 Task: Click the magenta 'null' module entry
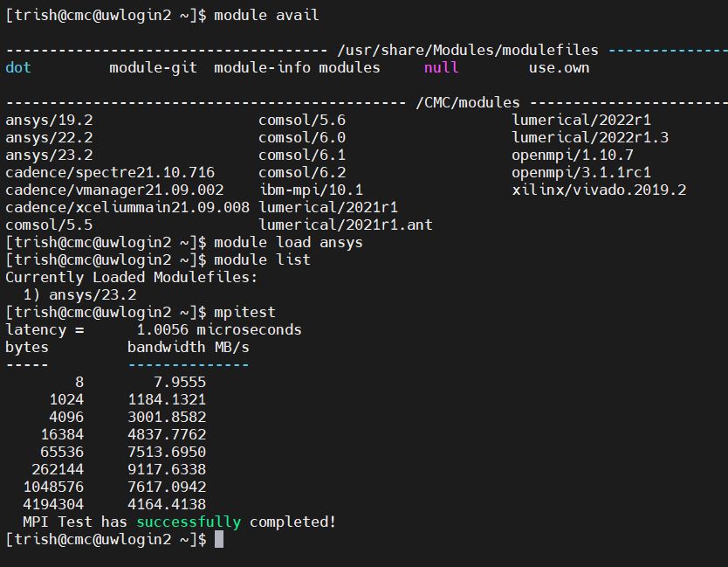441,67
